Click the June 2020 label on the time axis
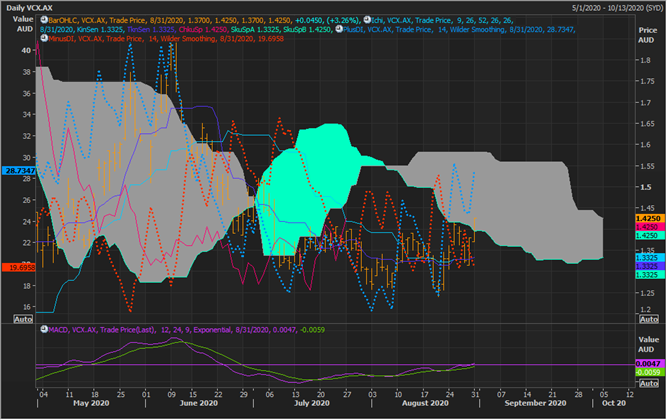Image resolution: width=667 pixels, height=420 pixels. click(199, 403)
